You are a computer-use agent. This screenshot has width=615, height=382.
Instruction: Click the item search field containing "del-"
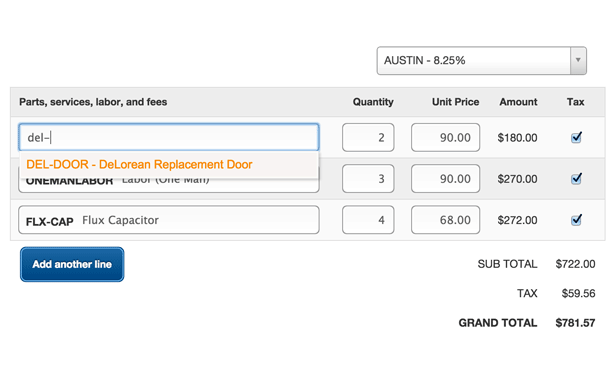pos(169,137)
